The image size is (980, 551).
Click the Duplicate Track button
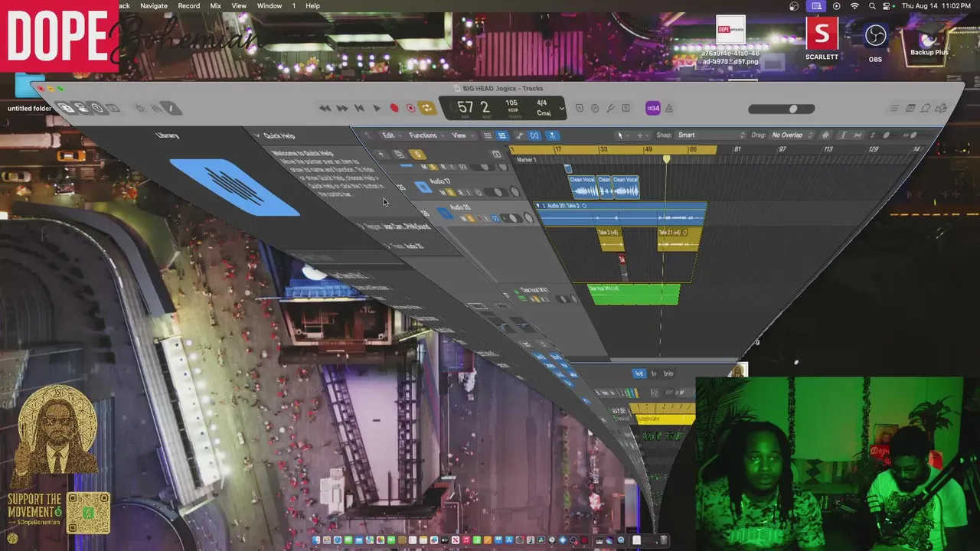pyautogui.click(x=399, y=155)
